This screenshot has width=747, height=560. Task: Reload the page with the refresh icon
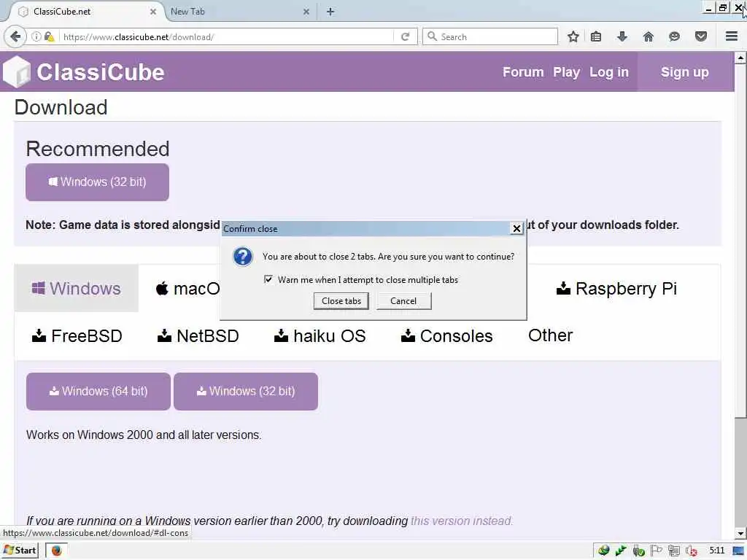pos(406,36)
